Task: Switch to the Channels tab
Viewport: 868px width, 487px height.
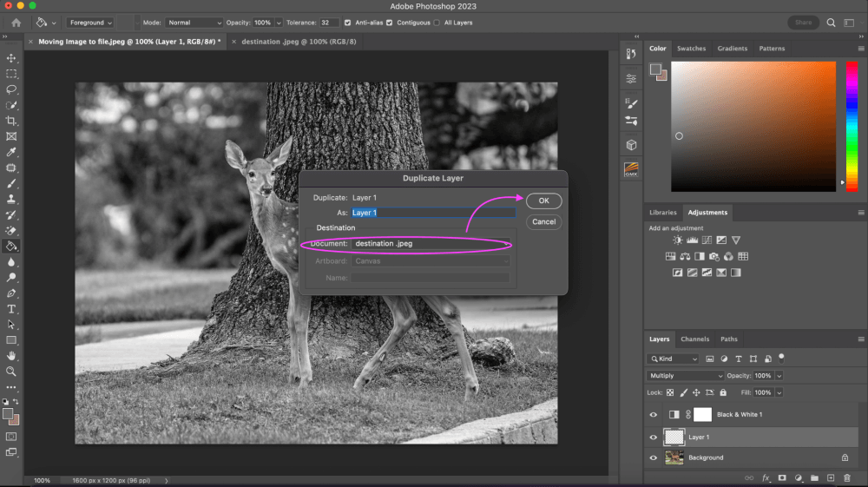Action: click(694, 339)
